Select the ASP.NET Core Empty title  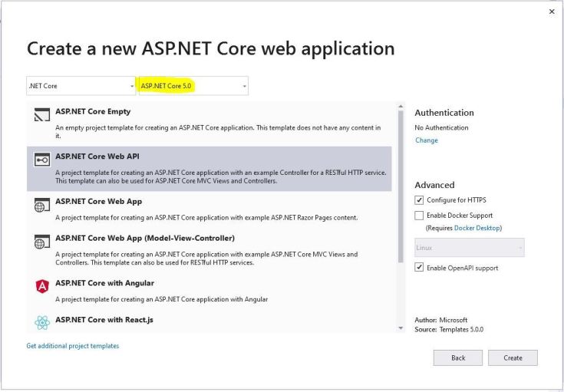coord(93,112)
